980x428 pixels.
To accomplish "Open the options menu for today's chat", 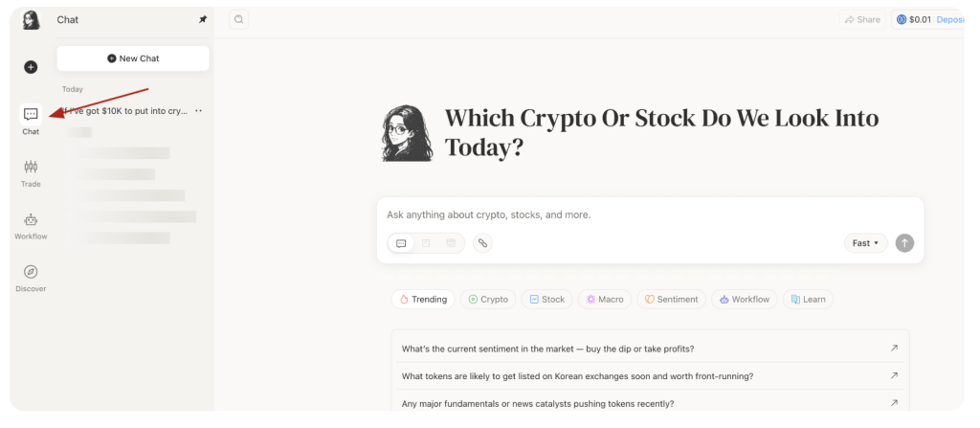I will [199, 111].
